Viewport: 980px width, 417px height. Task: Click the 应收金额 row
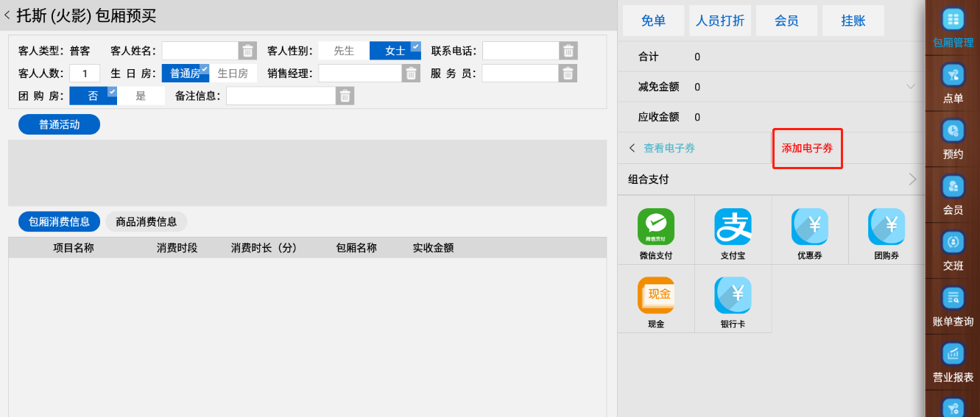pos(771,117)
